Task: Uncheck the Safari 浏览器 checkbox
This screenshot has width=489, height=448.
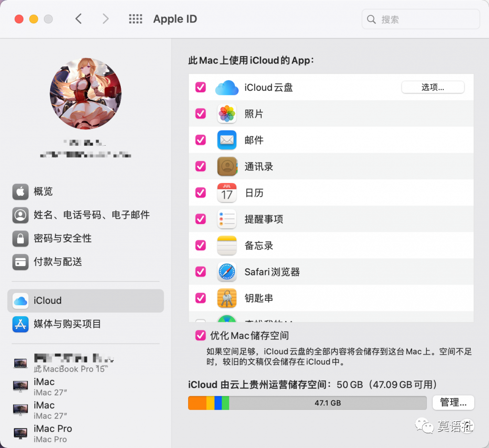Action: coord(201,271)
